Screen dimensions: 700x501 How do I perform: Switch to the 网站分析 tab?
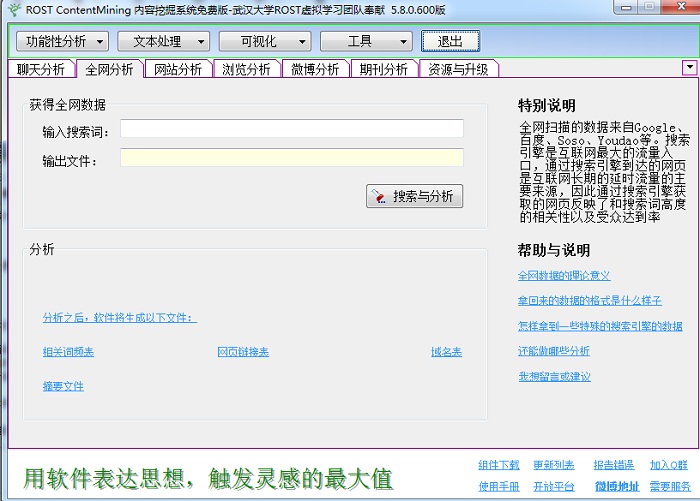click(177, 69)
